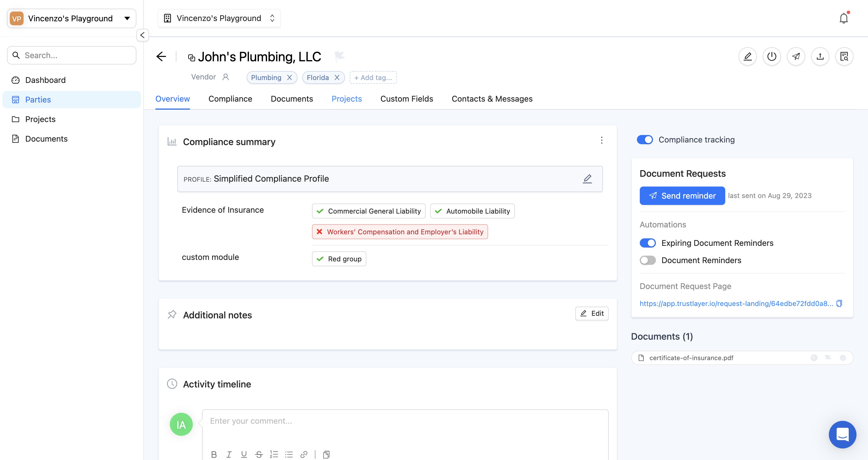Open the Contacts & Messages tab

point(492,99)
